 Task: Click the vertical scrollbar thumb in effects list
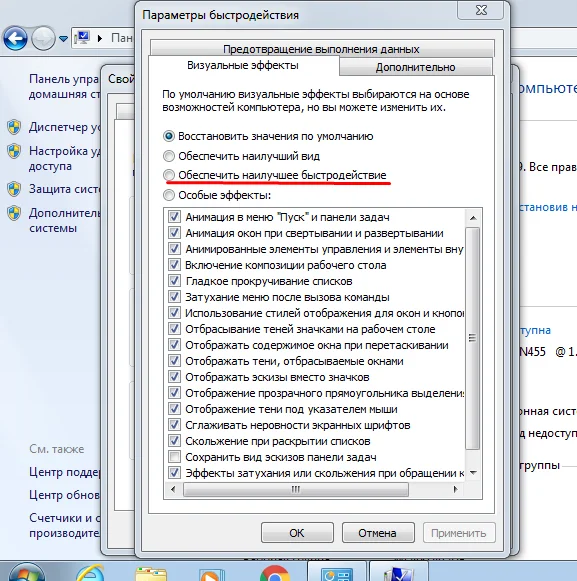point(473,338)
